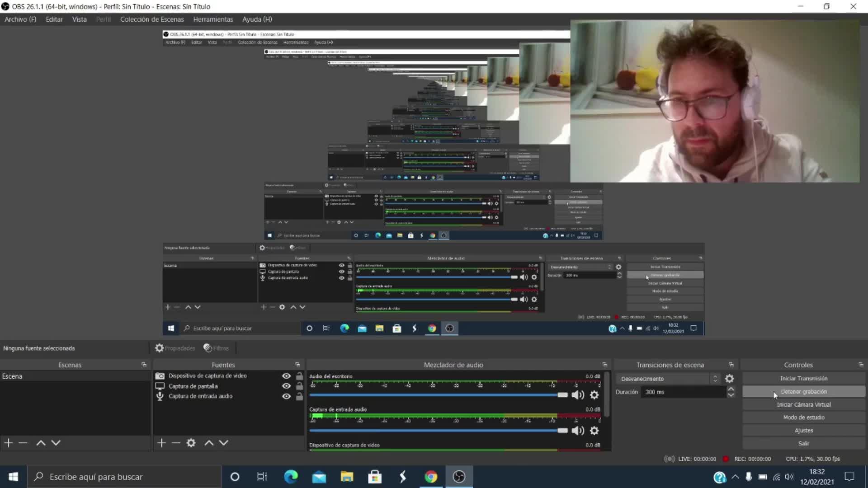This screenshot has height=488, width=868.
Task: Open transition properties gear icon
Action: point(729,379)
